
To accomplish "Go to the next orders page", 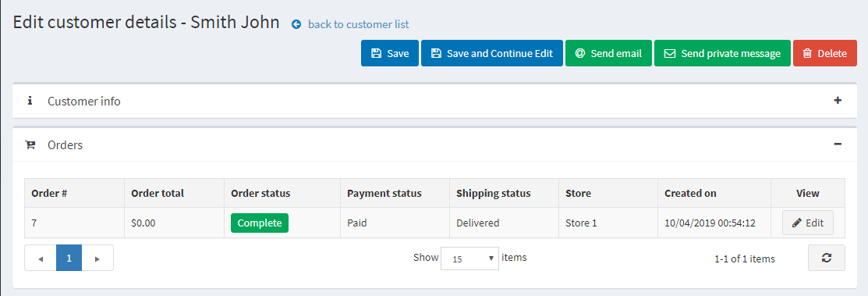I will pos(97,258).
